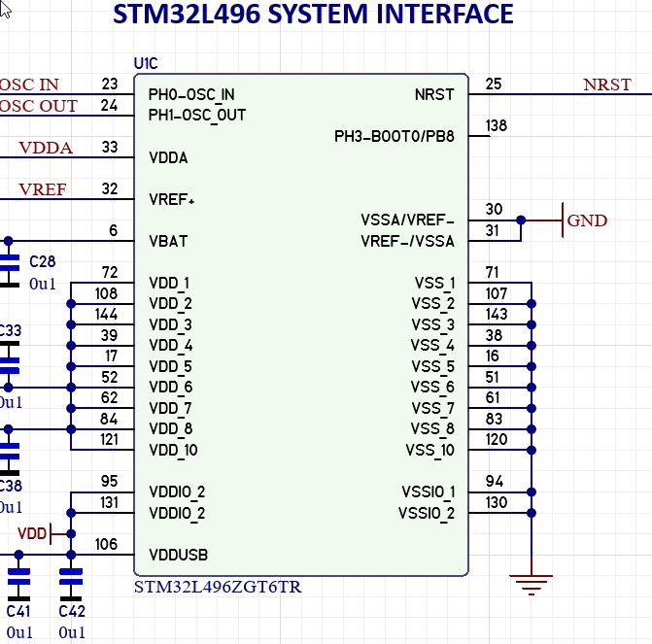Click the junction dot between pins 30 and 31

tap(521, 220)
